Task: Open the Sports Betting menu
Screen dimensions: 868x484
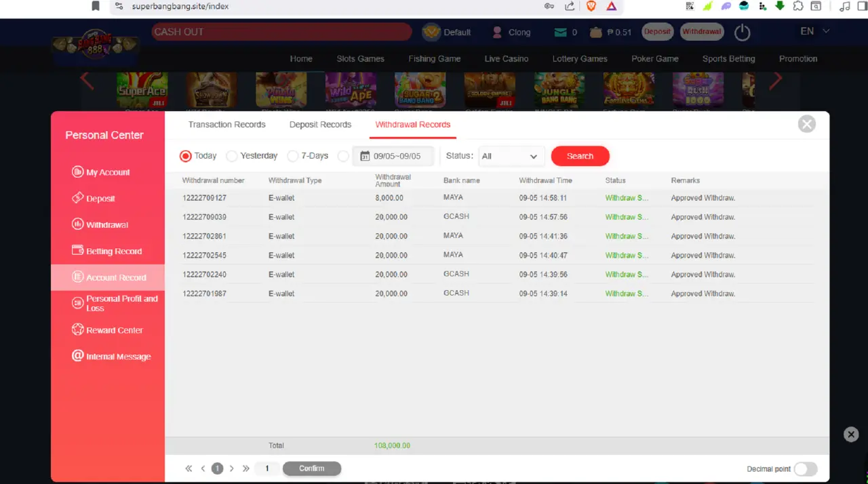Action: (x=729, y=58)
